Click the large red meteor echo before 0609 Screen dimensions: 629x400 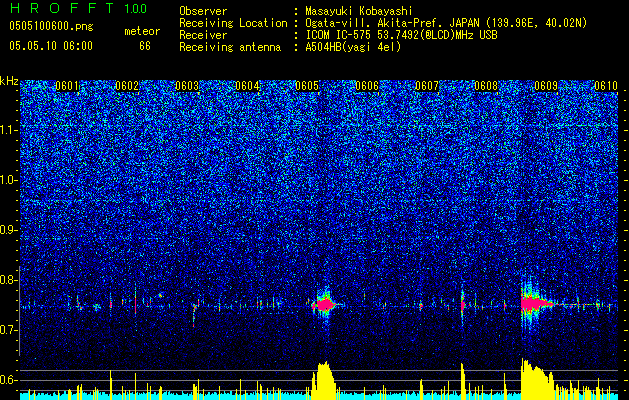[x=536, y=304]
